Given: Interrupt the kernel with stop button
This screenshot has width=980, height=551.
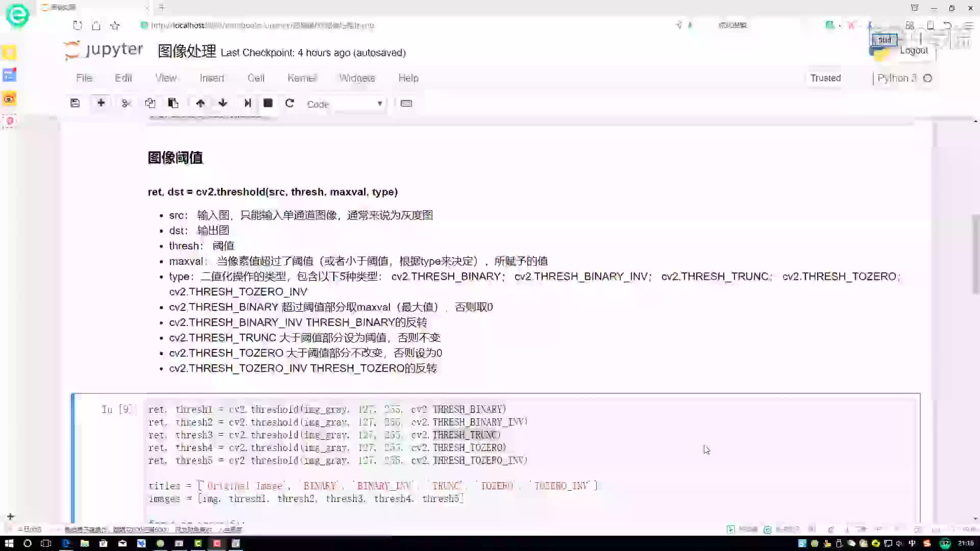Looking at the screenshot, I should (268, 103).
